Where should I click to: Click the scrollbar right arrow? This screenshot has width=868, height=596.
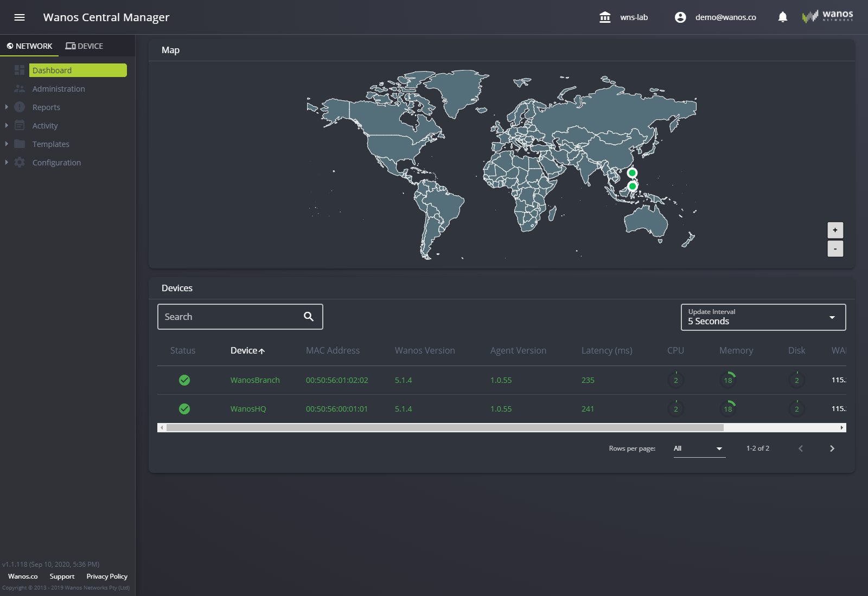click(x=842, y=428)
